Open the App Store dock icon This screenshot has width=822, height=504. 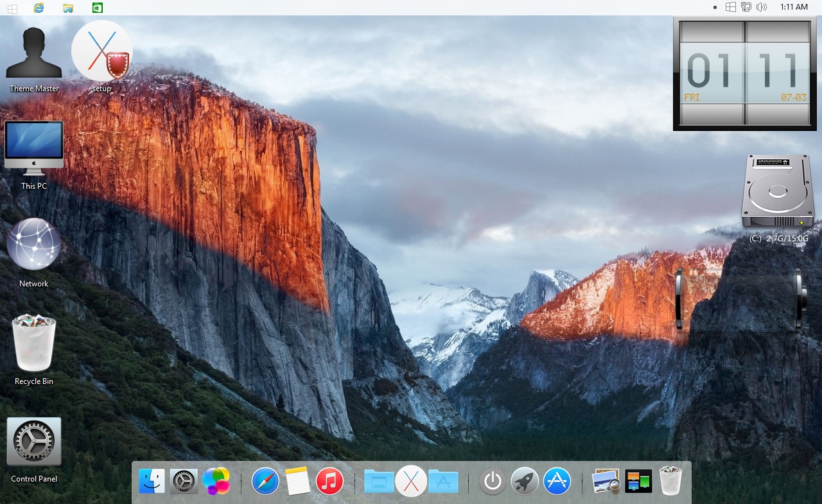point(557,481)
